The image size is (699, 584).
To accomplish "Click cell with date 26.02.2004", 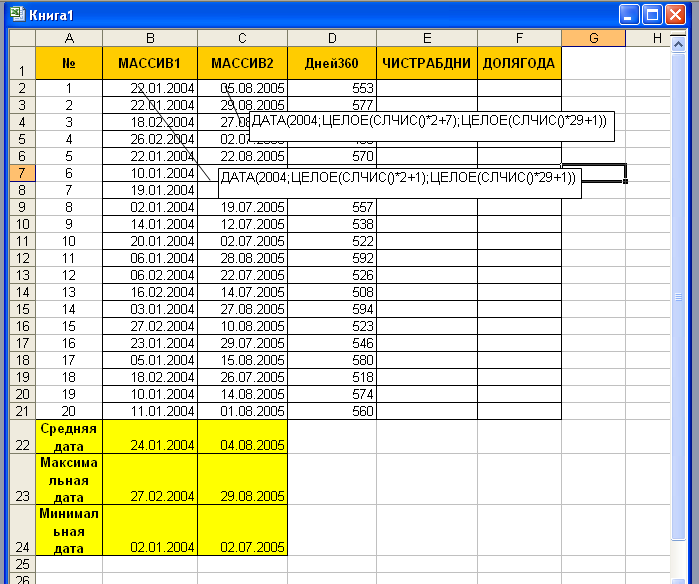I will (150, 139).
